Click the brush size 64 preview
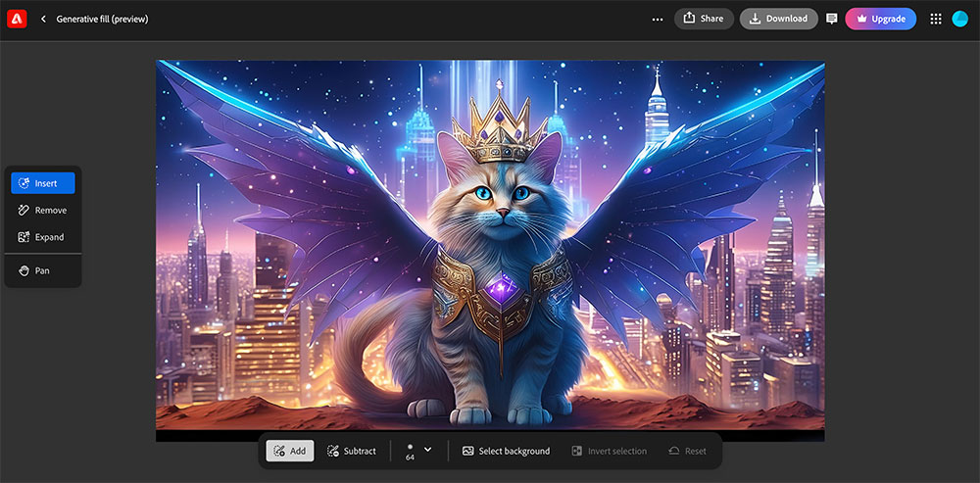Viewport: 980px width, 483px height. click(410, 451)
